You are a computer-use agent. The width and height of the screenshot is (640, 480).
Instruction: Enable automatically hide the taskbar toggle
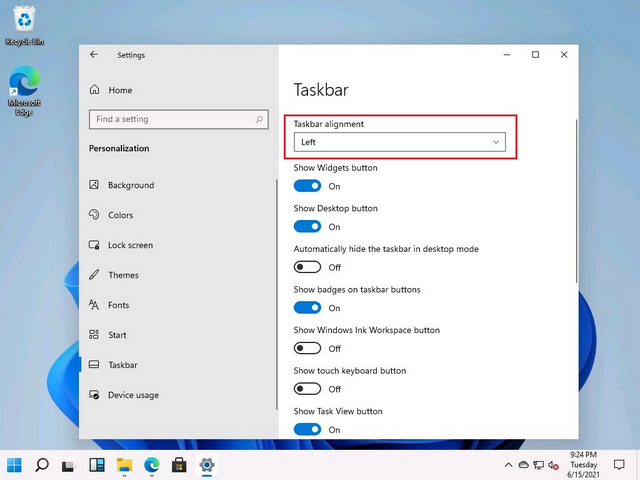tap(307, 267)
